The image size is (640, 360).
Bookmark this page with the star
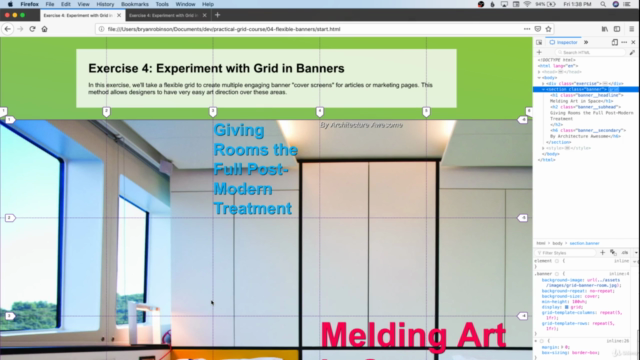pos(549,29)
